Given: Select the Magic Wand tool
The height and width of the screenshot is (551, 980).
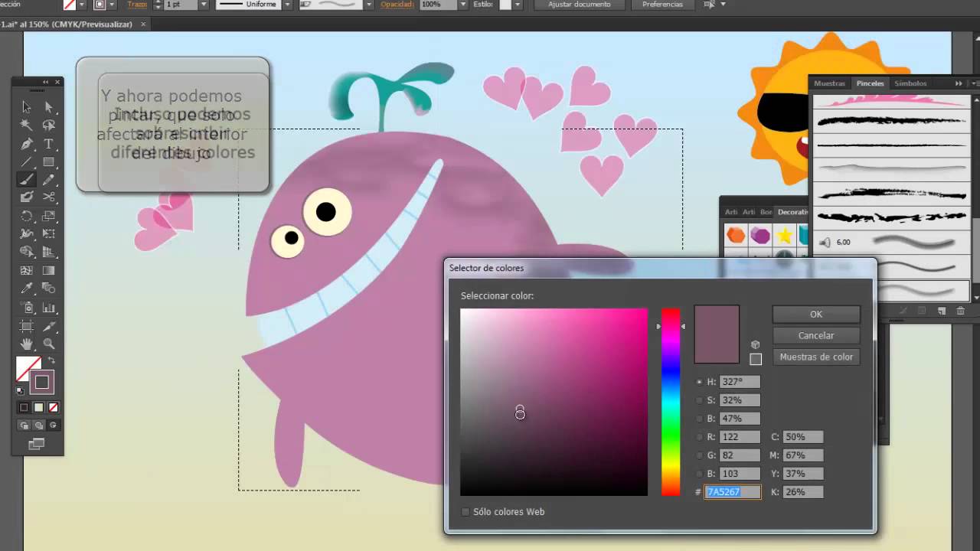Looking at the screenshot, I should coord(27,125).
